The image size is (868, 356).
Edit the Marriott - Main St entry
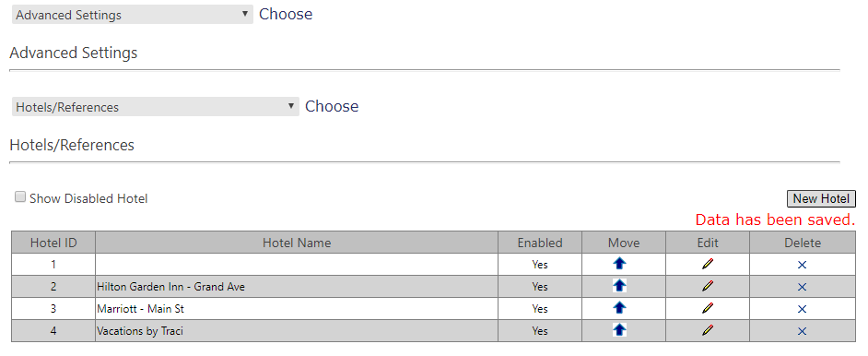(x=708, y=308)
